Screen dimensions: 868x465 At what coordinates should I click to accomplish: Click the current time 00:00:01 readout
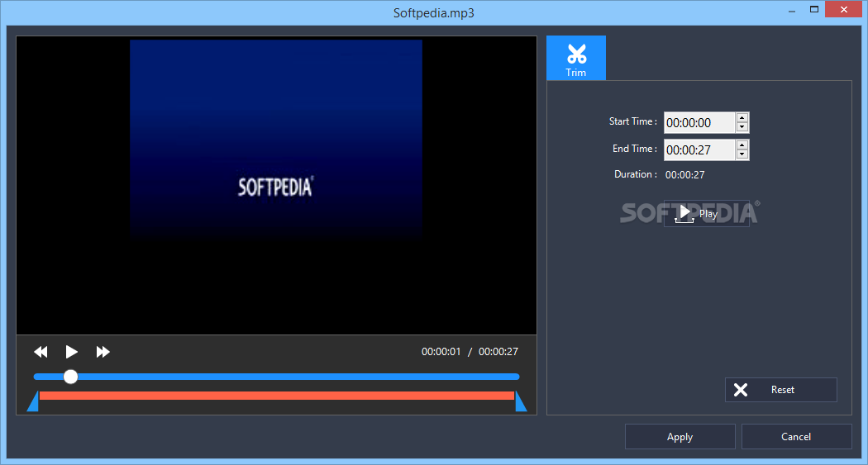point(441,352)
